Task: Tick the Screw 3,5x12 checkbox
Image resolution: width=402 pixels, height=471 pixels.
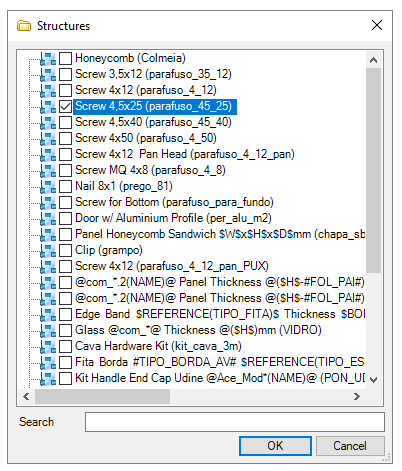Action: (65, 74)
